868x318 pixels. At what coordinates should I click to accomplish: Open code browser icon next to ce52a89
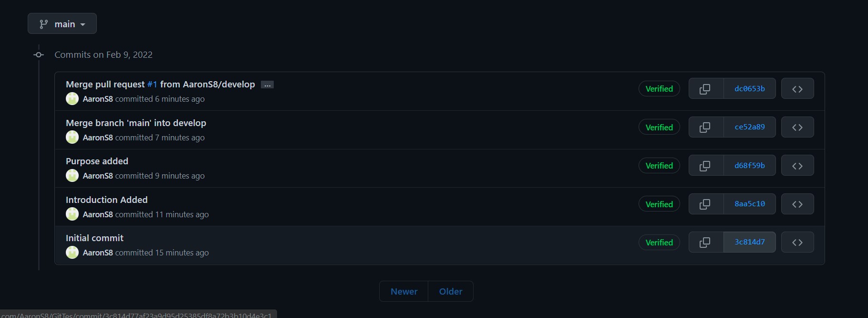(797, 127)
